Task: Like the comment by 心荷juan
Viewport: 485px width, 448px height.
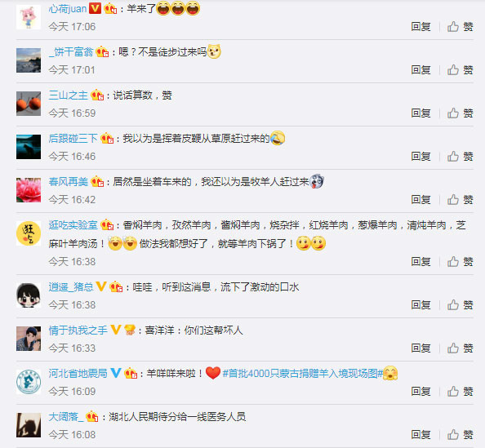Action: 460,27
